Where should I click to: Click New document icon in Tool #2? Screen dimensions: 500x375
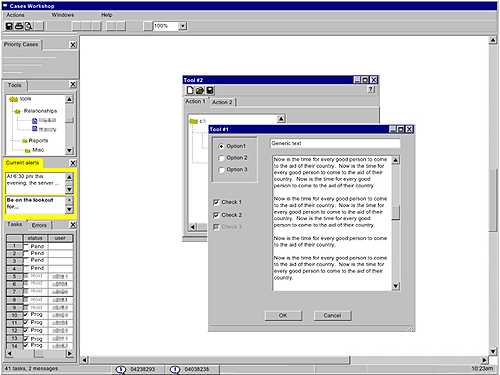(190, 90)
